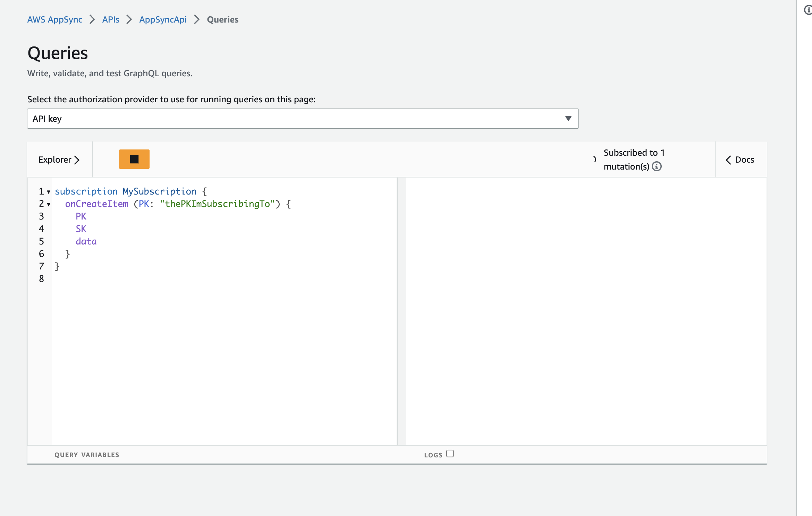Click onCreateItem field in the query
This screenshot has width=812, height=516.
pos(96,204)
